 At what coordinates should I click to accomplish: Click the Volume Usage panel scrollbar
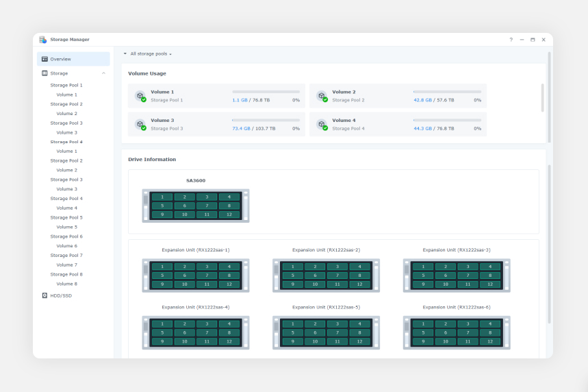[542, 97]
